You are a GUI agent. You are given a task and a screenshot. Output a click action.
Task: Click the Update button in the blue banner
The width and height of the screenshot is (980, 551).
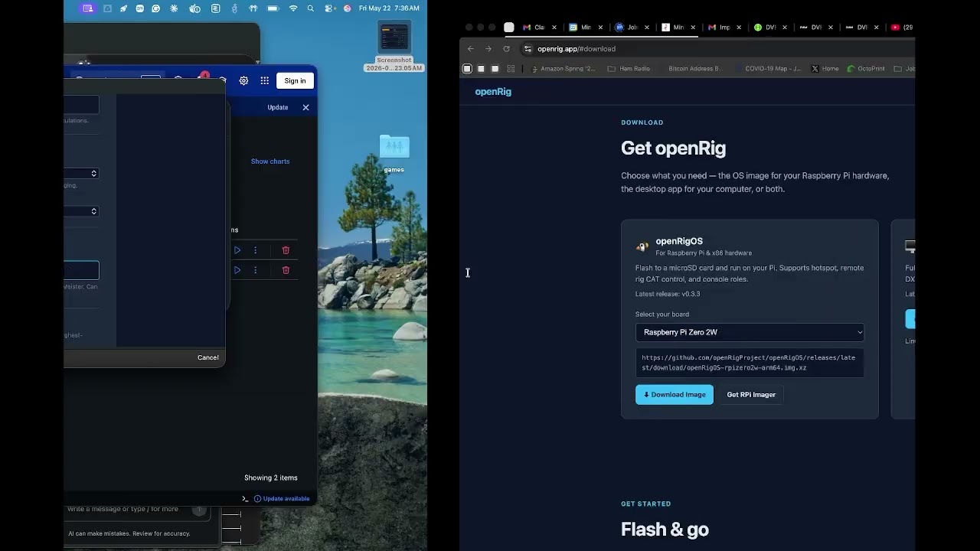click(278, 107)
